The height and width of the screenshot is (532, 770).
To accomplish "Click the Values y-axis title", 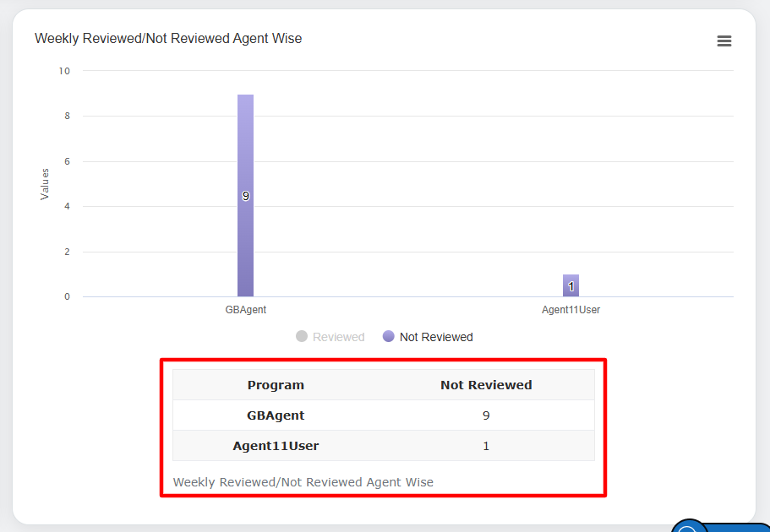I will 45,184.
